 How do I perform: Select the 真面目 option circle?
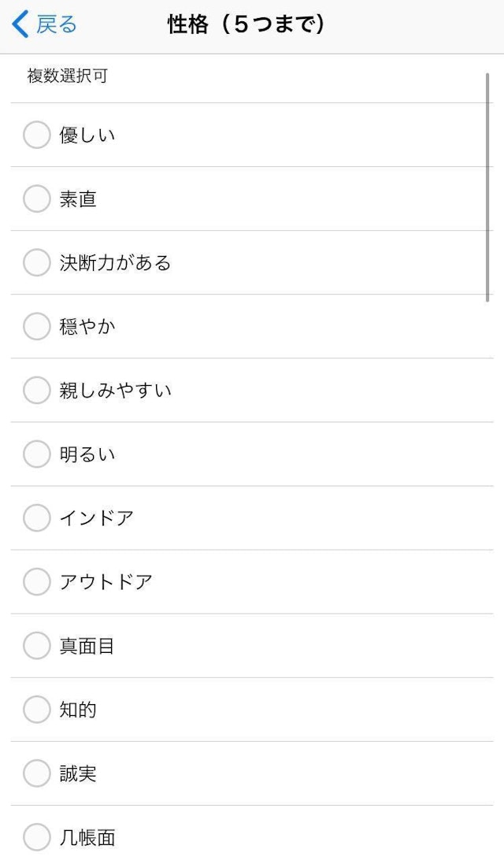click(37, 646)
